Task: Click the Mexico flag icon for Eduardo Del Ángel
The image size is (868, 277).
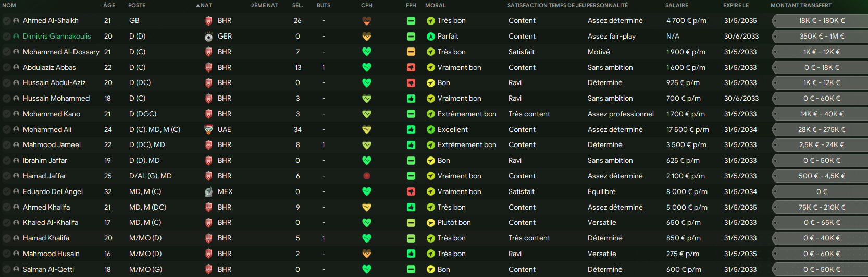Action: pyautogui.click(x=208, y=191)
